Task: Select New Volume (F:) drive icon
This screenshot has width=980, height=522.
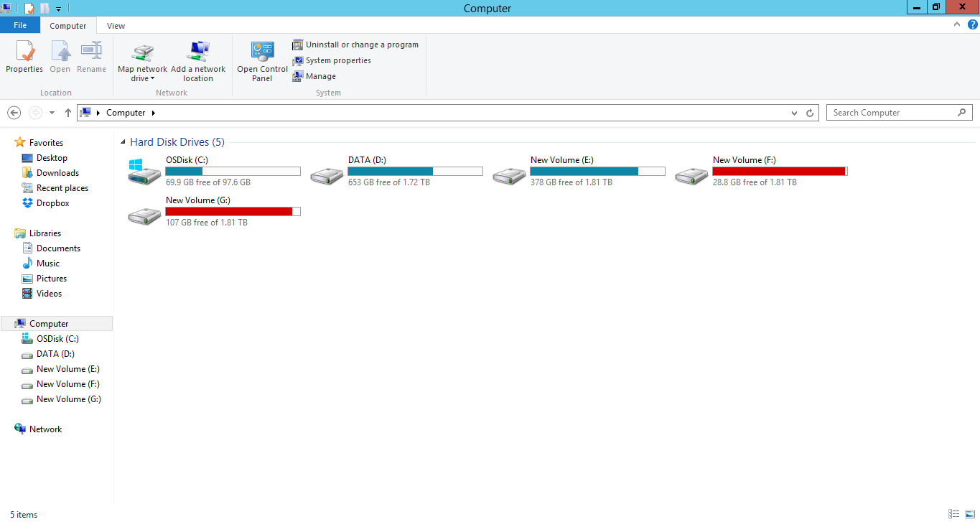Action: (691, 175)
